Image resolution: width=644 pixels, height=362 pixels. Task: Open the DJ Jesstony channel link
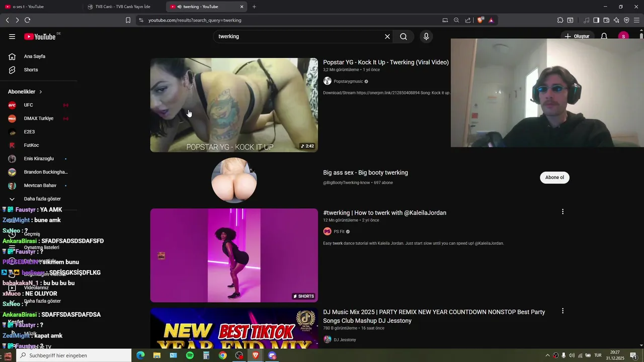[345, 340]
